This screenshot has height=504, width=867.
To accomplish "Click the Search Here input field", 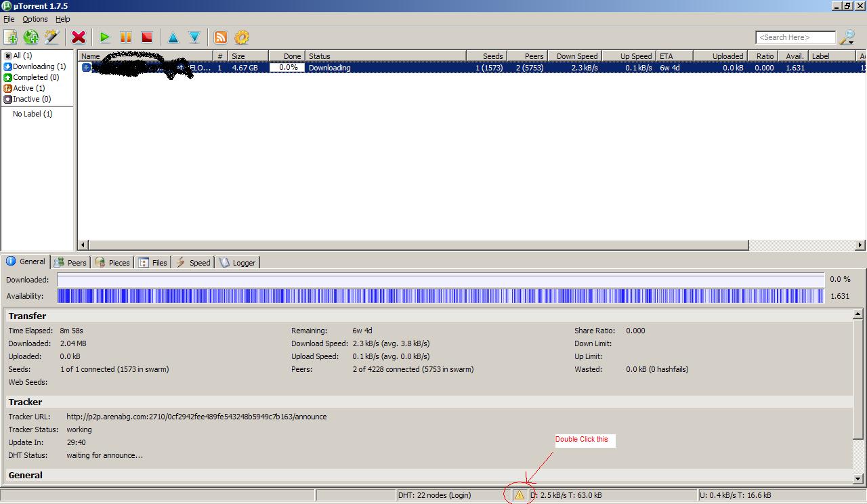I will coord(795,37).
